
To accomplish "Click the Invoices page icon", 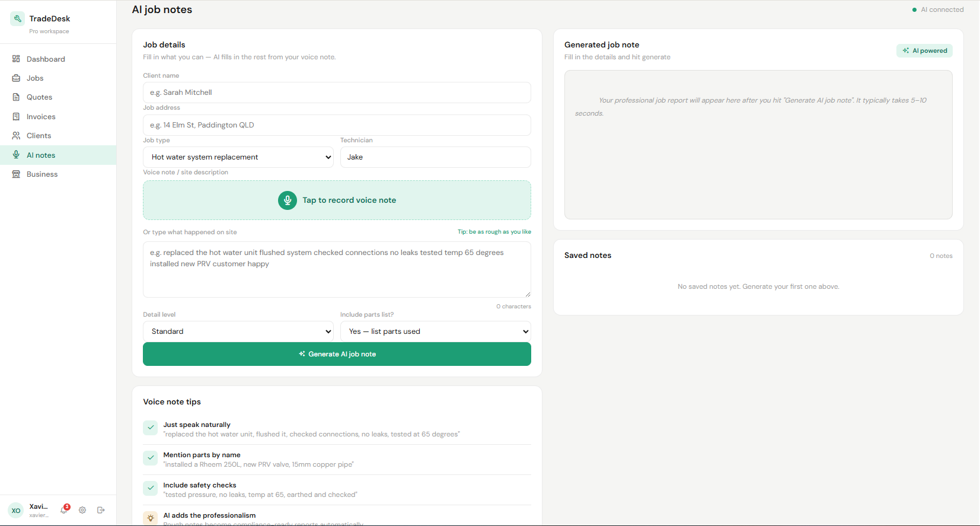I will [16, 116].
